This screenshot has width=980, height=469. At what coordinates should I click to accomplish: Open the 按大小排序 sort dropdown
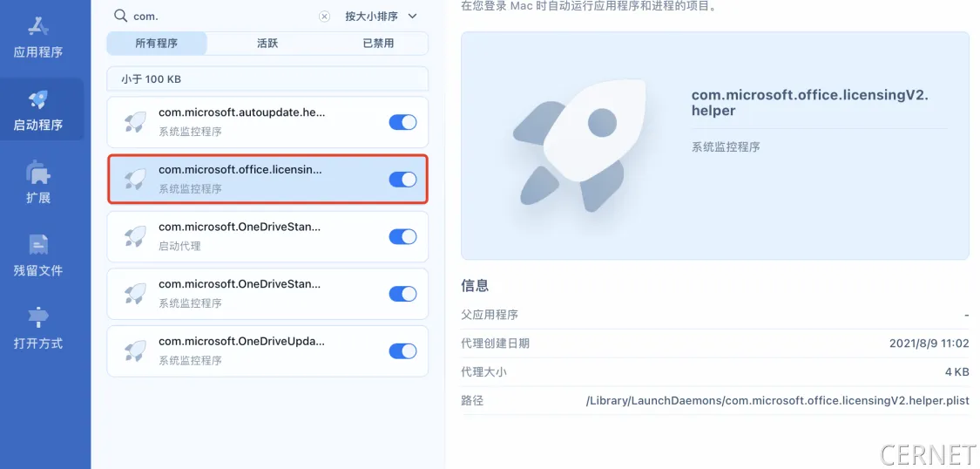pyautogui.click(x=381, y=17)
